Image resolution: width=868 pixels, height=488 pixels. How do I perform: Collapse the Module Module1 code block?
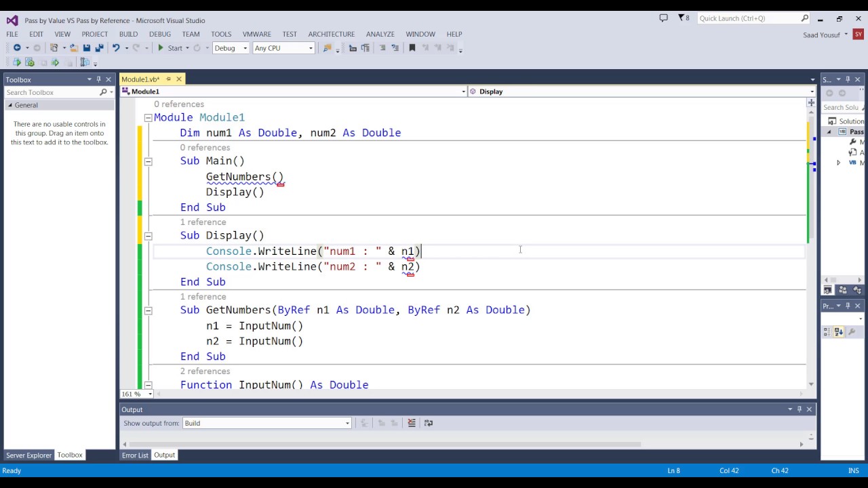tap(148, 118)
